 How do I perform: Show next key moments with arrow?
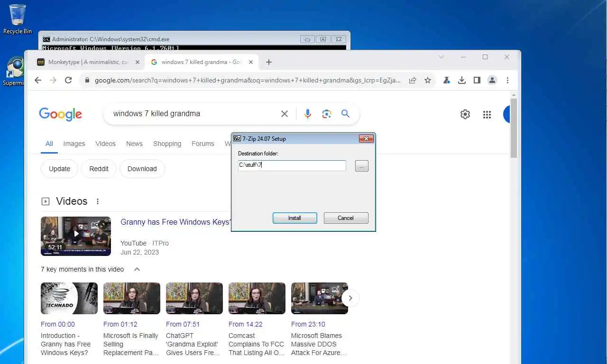click(350, 298)
